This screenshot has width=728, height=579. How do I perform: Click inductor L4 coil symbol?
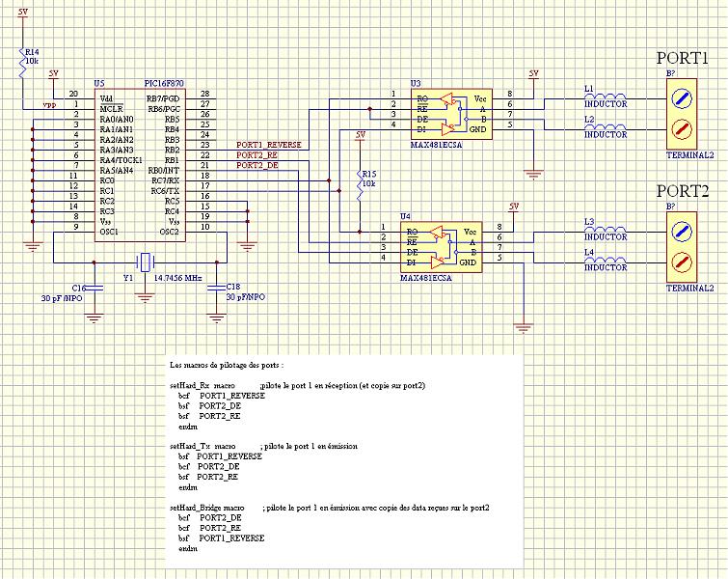point(605,260)
